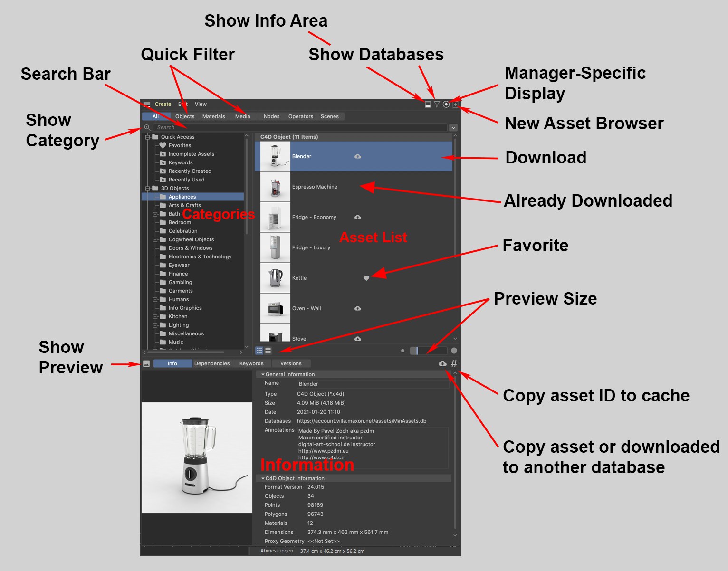Expand the Kitchen category
This screenshot has height=571, width=728.
tap(155, 316)
